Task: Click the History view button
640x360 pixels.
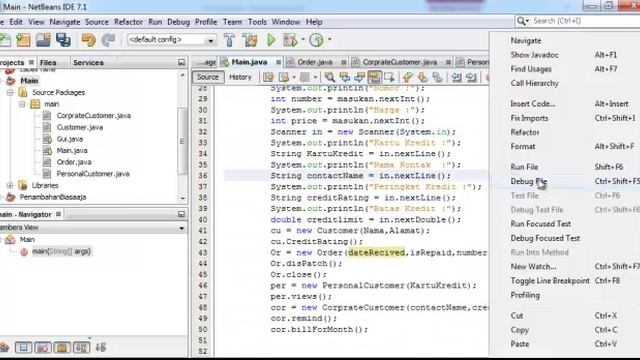Action: coord(240,77)
